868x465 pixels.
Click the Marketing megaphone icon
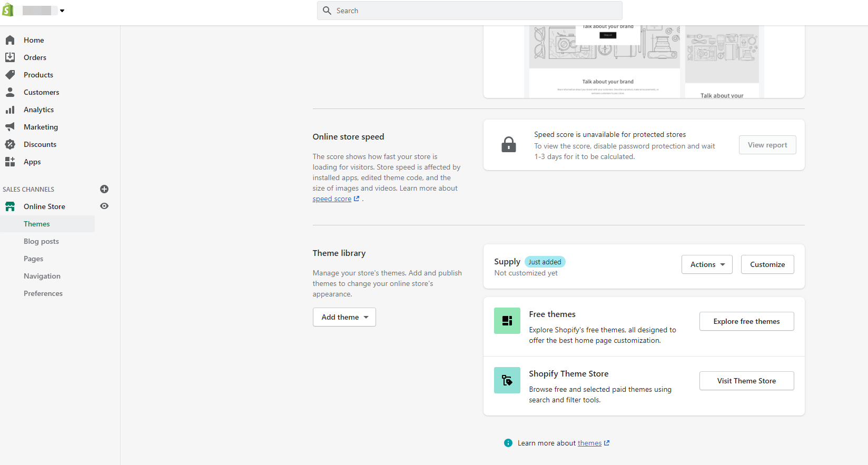click(10, 127)
